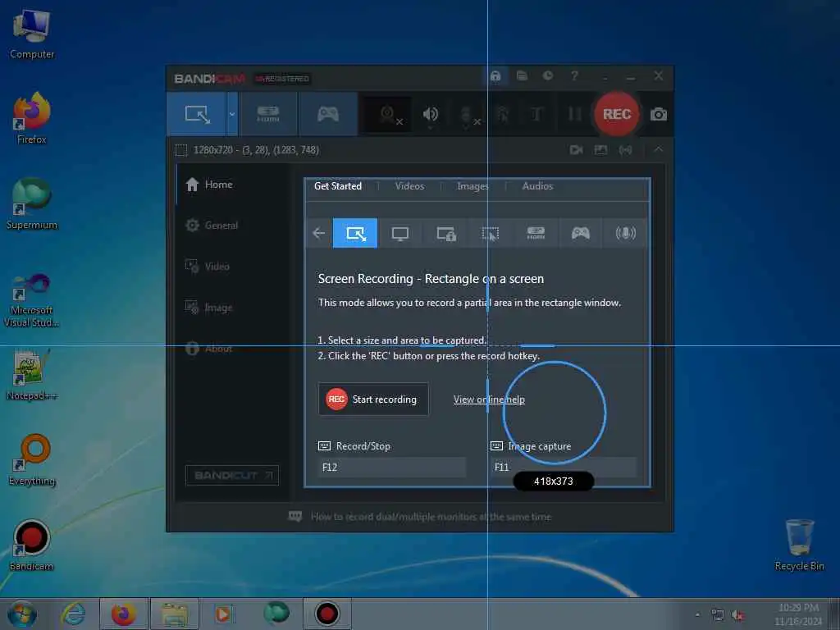Open Image settings in the sidebar

209,308
